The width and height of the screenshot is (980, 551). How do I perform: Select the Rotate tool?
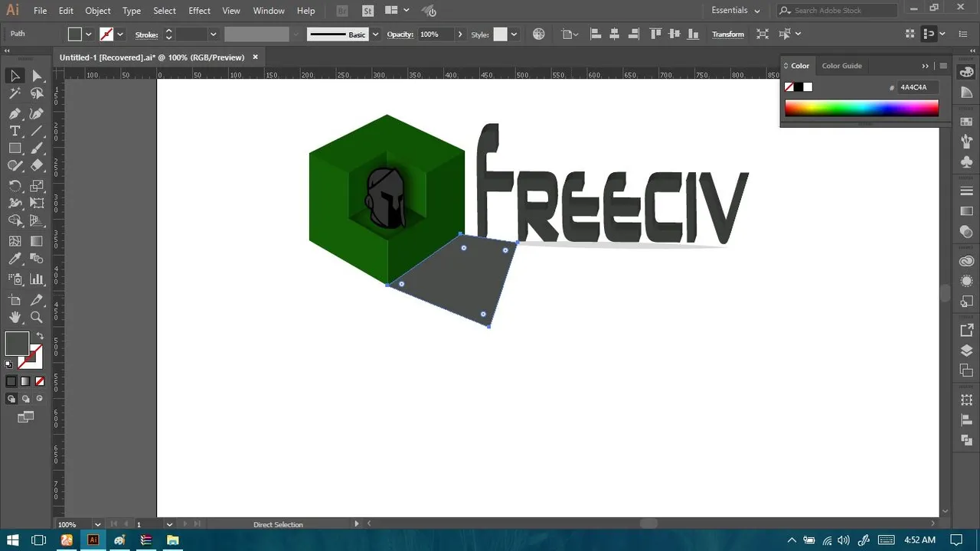15,186
